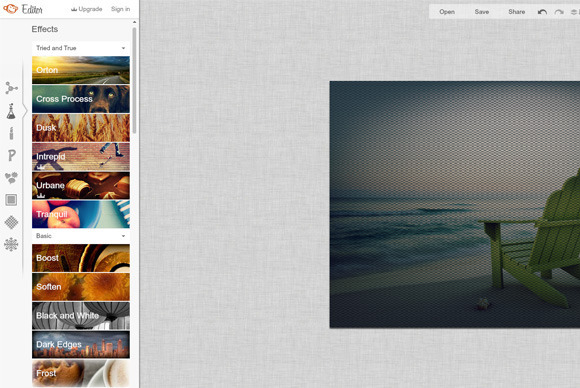
Task: Open the Touch Up lipstick icon
Action: coord(11,133)
